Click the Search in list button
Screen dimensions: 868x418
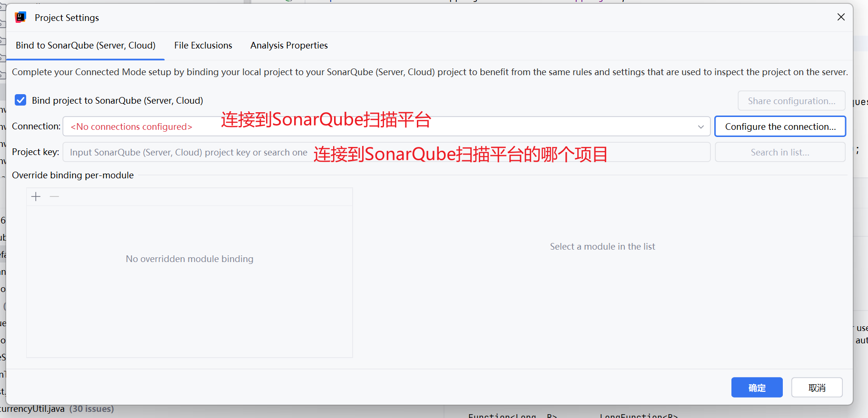click(780, 152)
